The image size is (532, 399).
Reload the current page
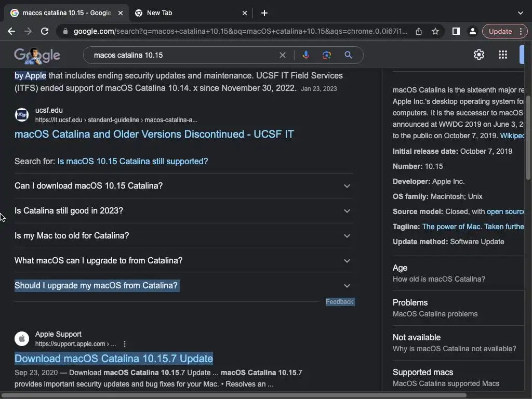(x=45, y=31)
